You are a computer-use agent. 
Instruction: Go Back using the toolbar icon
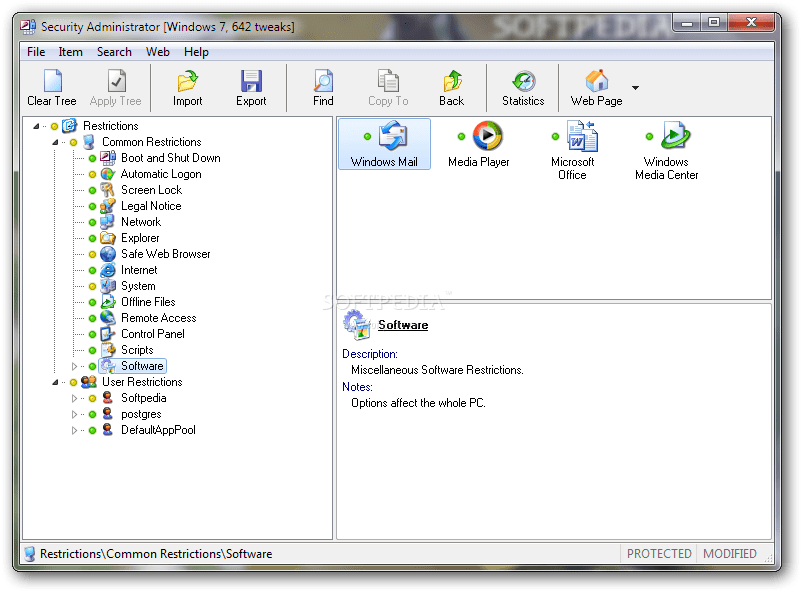tap(452, 81)
